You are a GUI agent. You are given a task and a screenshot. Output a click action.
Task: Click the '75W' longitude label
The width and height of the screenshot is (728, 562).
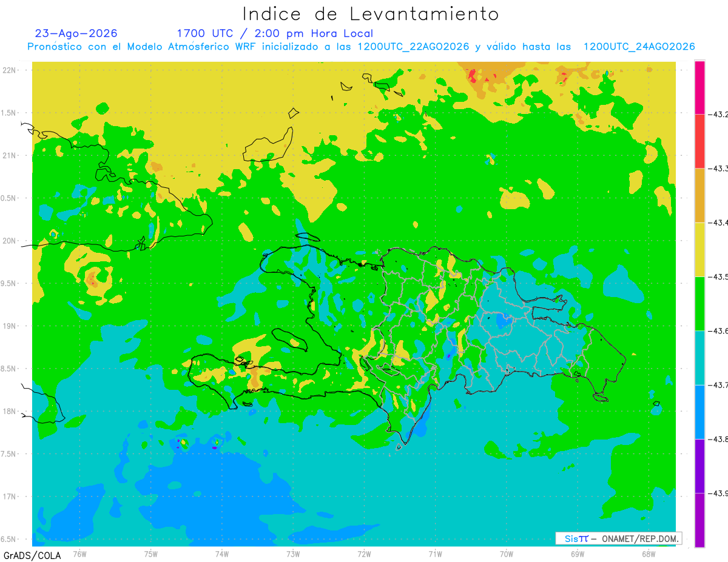click(151, 554)
